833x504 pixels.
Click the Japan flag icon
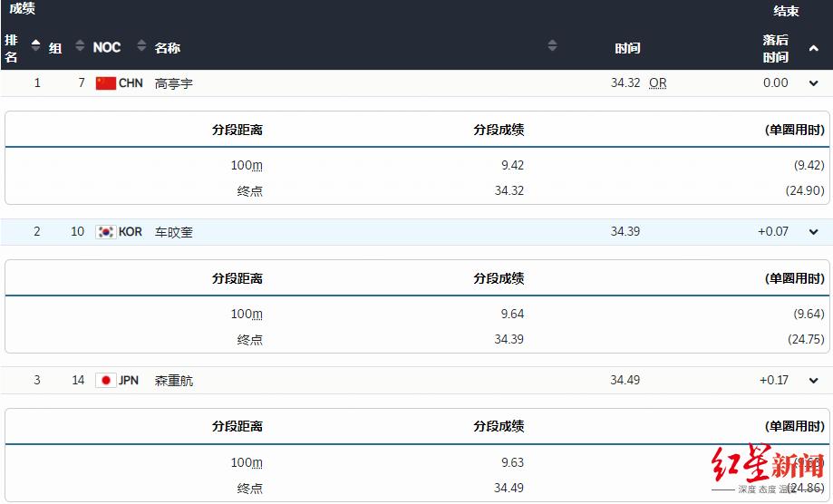coord(106,380)
